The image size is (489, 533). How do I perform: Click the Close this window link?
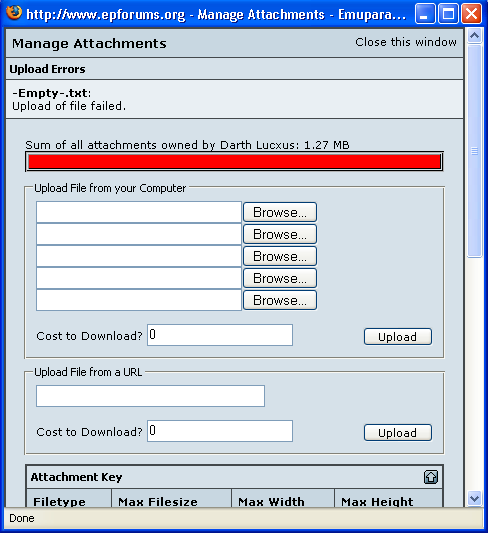click(406, 42)
